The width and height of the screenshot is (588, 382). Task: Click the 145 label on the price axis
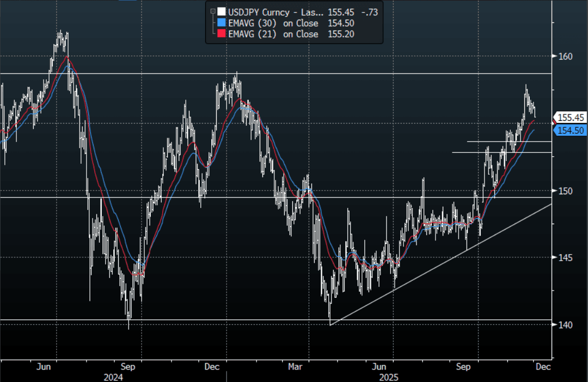click(563, 257)
